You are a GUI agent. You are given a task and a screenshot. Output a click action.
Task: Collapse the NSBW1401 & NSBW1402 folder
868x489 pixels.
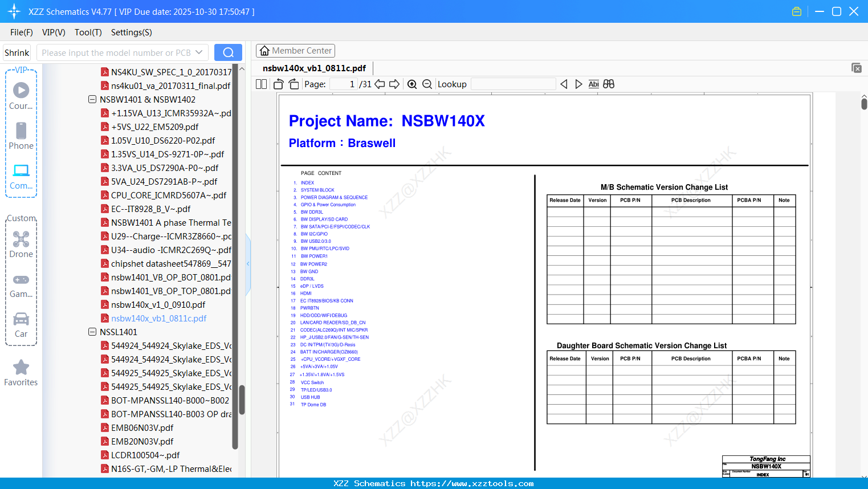point(92,99)
